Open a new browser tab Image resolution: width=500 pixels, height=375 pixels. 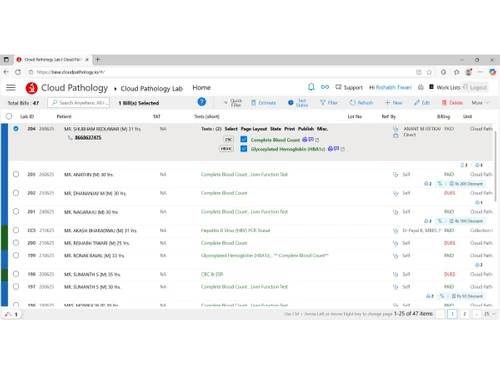[x=98, y=60]
